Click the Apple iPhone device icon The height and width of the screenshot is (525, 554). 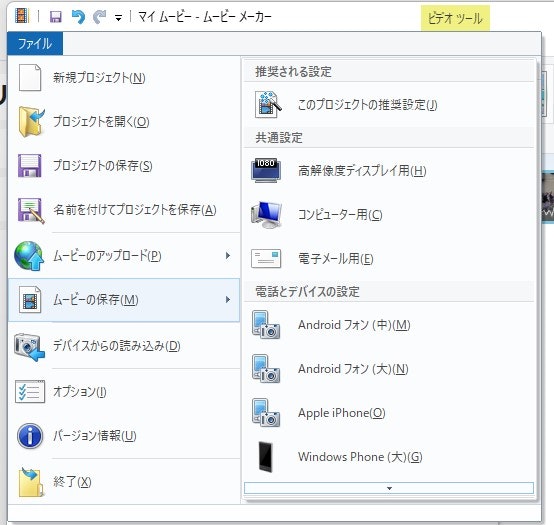pos(266,413)
